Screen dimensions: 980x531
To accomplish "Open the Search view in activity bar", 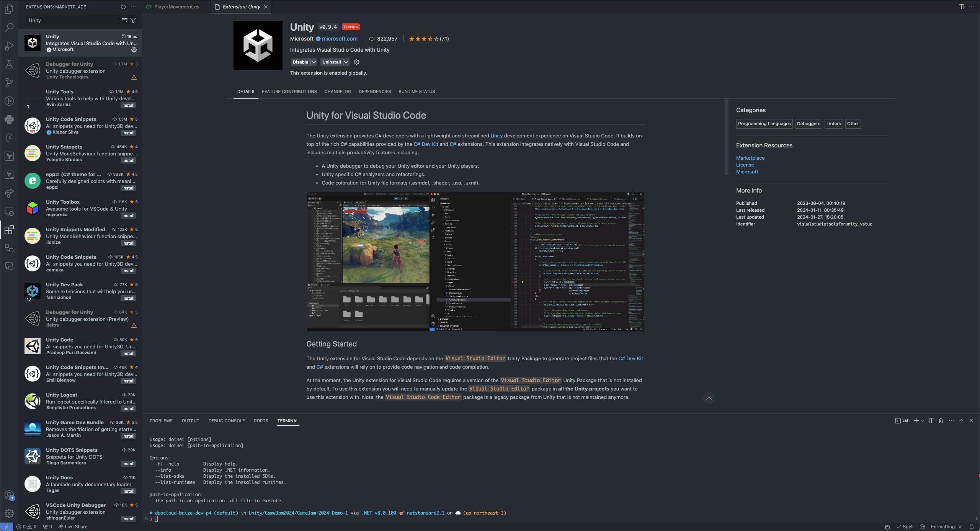I will pos(9,27).
